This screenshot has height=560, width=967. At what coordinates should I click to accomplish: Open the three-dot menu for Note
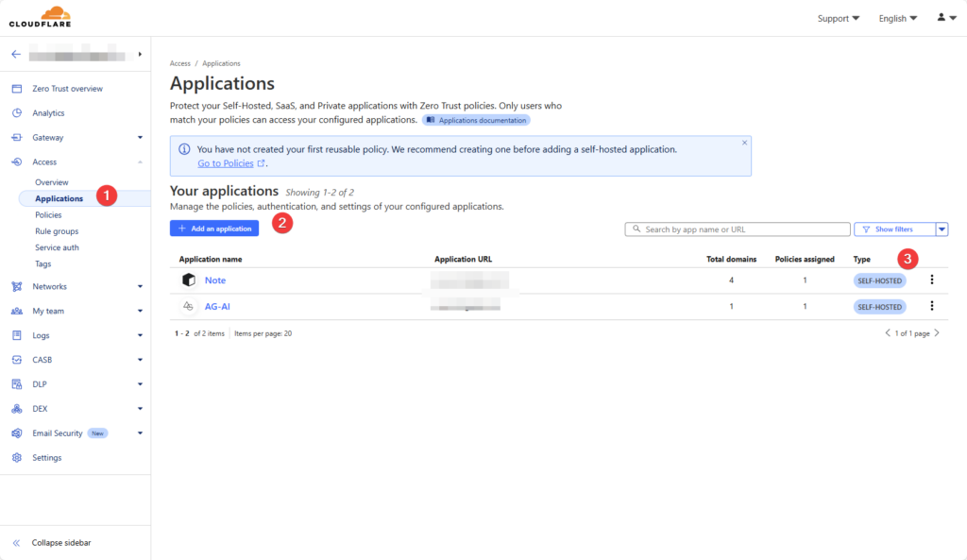932,280
